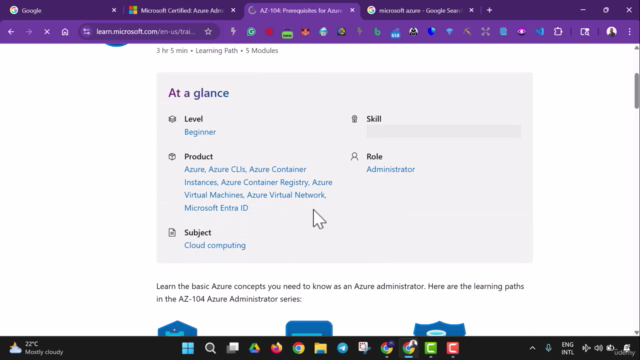Open the red Camtasia recorder taskbar icon
640x360 pixels.
453,348
